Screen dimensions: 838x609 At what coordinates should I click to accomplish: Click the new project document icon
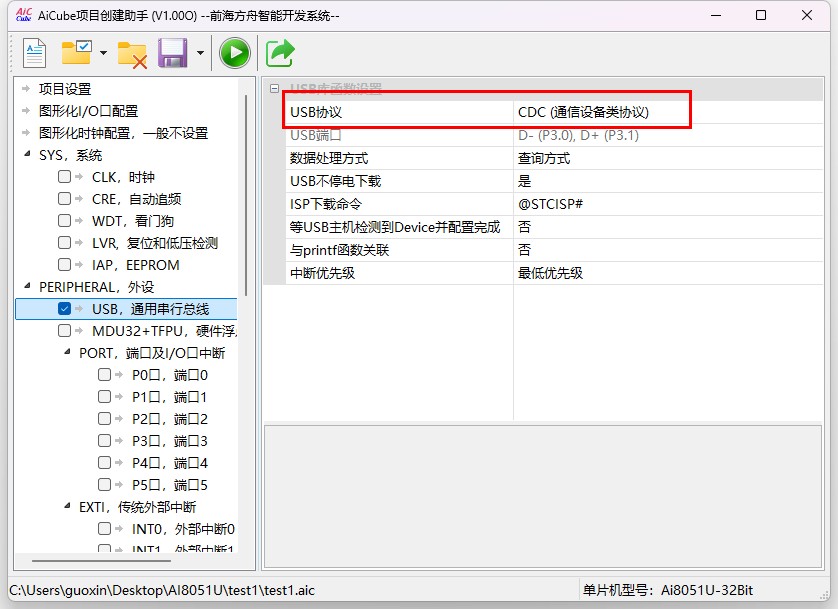[x=35, y=53]
